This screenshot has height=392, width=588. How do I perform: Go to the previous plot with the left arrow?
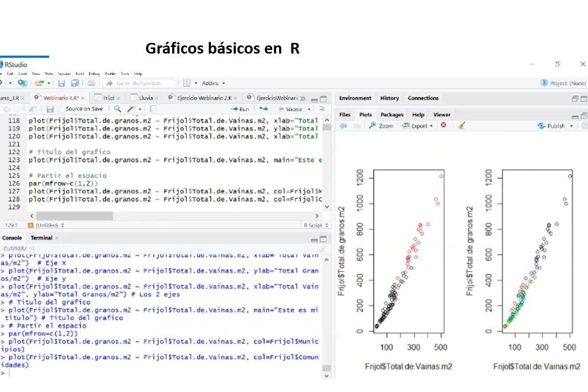tap(343, 126)
